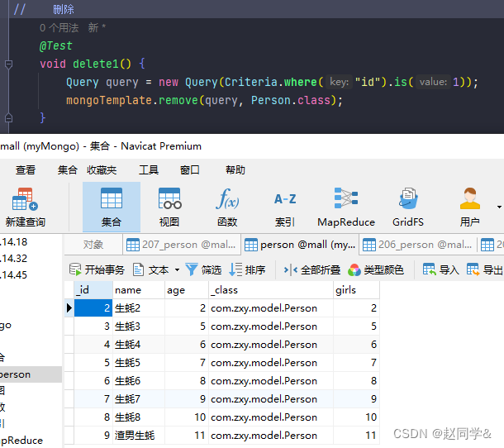The width and height of the screenshot is (504, 448).
Task: Click the age cell 10 in 生蚝8 row
Action: pos(187,417)
